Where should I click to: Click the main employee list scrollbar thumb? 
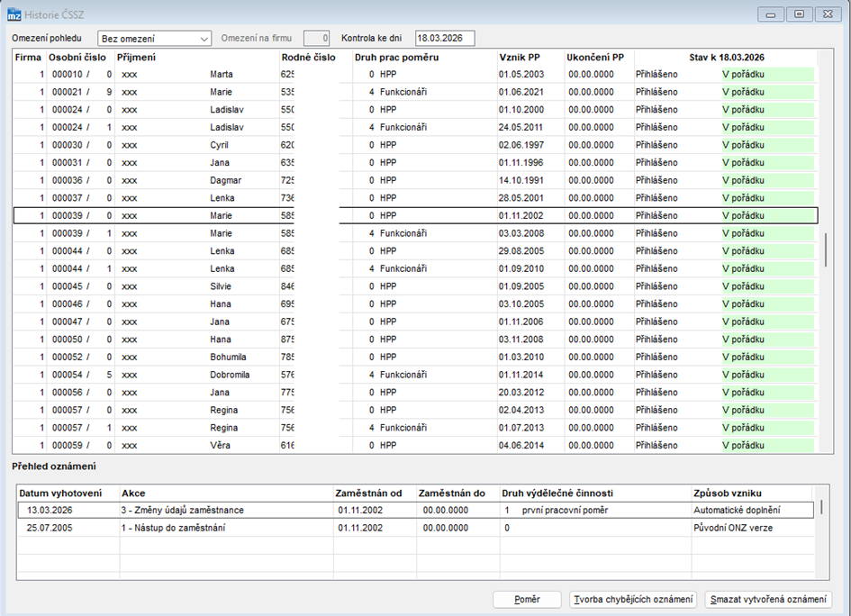point(826,250)
